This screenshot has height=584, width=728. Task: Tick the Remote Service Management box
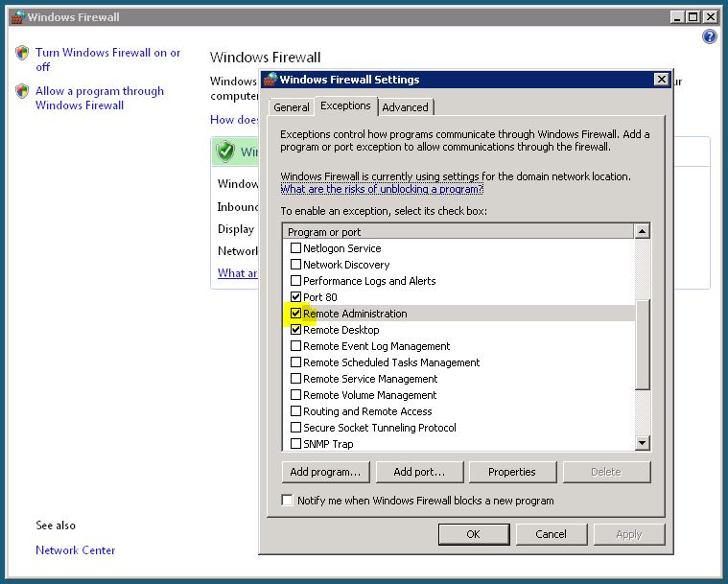point(295,379)
